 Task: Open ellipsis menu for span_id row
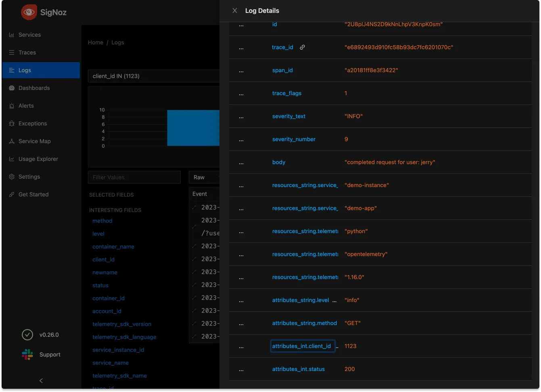[241, 71]
